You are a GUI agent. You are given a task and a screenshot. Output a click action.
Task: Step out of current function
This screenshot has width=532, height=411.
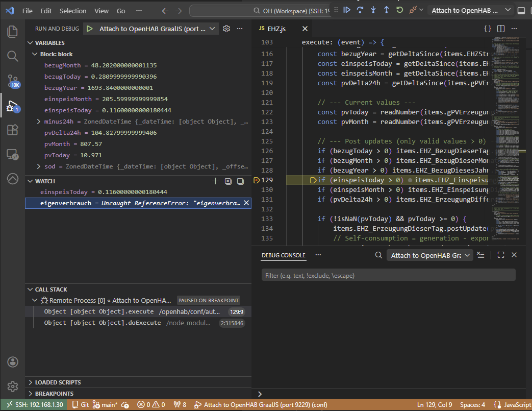click(x=387, y=10)
